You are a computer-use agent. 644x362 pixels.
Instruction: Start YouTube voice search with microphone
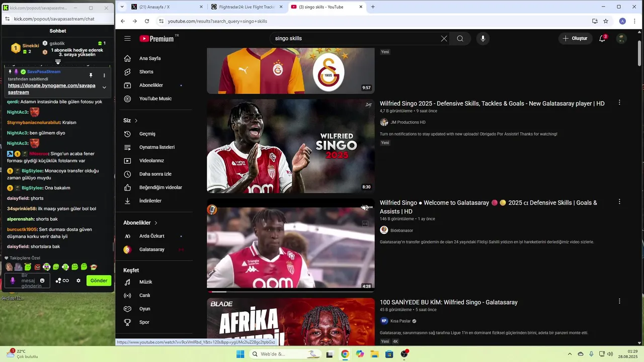click(x=483, y=39)
